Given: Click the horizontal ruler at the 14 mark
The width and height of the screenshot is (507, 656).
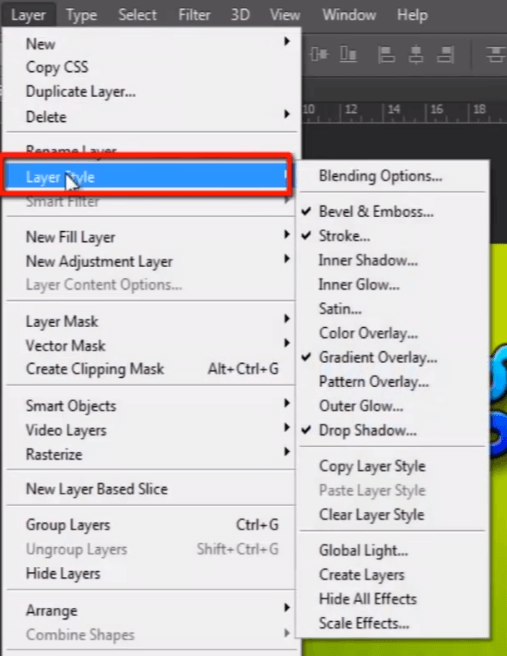Looking at the screenshot, I should point(393,110).
